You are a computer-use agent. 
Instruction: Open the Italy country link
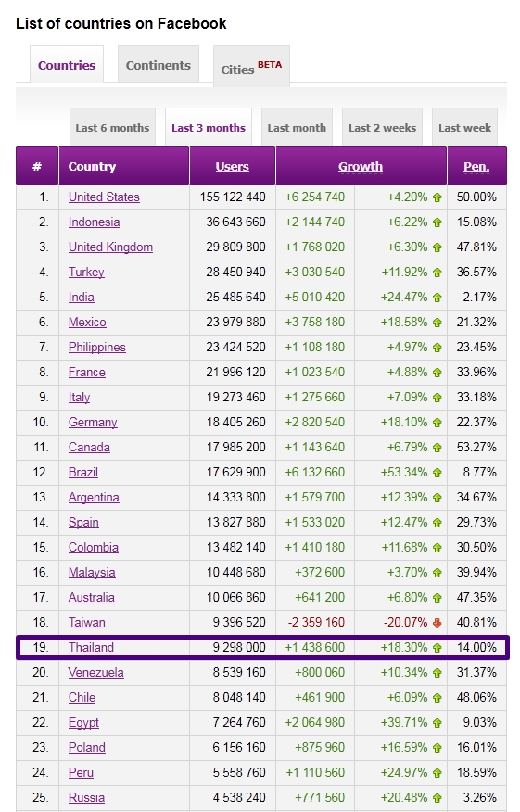point(79,397)
